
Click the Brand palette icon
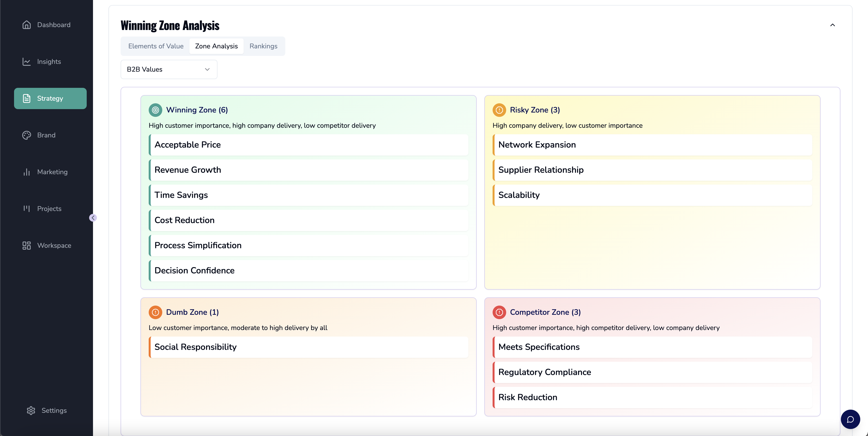[x=27, y=135]
